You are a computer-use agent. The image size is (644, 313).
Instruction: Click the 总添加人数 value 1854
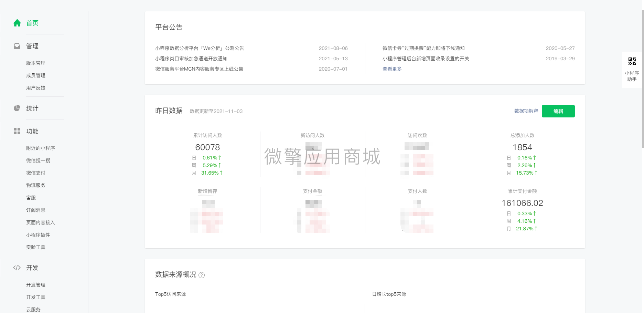click(522, 147)
